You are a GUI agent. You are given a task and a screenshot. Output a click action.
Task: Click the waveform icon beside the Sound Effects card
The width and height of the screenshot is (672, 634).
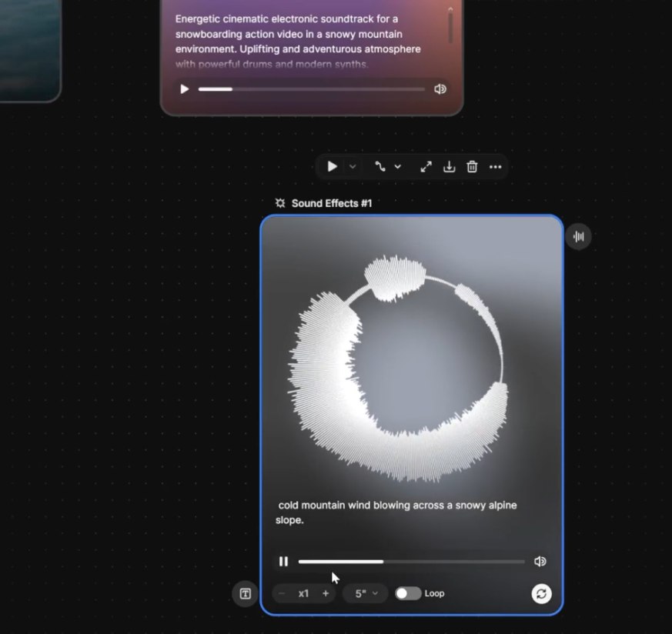(x=578, y=236)
